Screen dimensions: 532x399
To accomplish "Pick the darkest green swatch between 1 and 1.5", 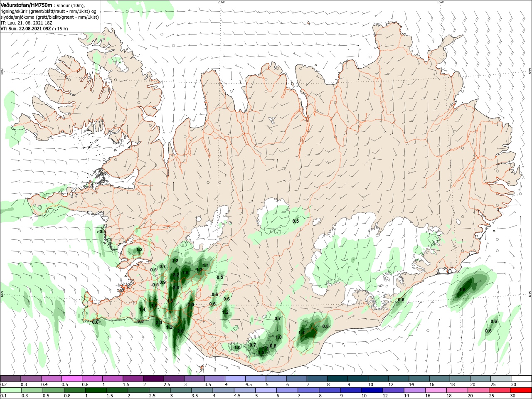I will (96, 390).
